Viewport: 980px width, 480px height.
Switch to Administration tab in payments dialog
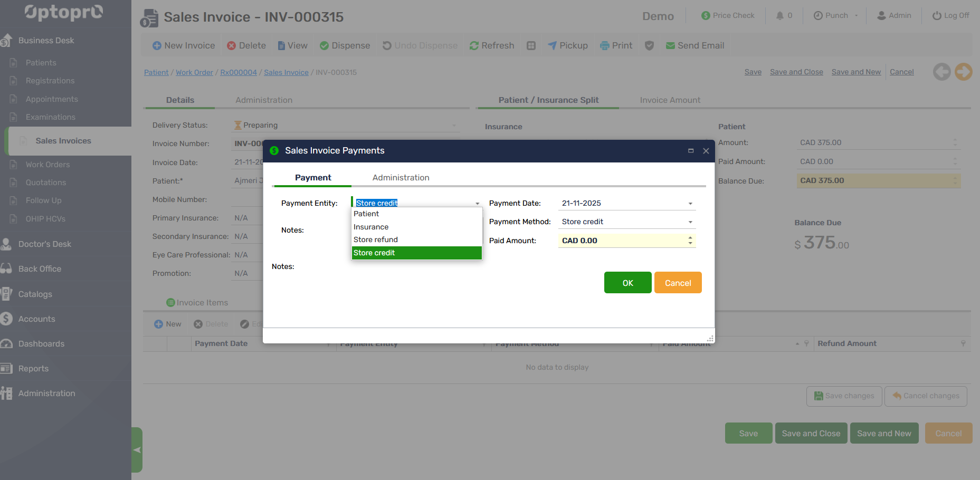click(401, 178)
